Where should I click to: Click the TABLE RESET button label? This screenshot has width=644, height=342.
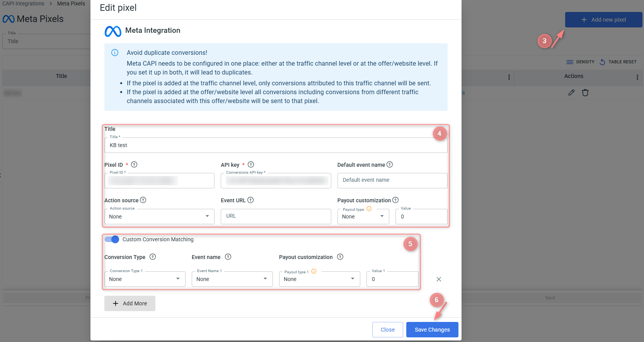622,62
